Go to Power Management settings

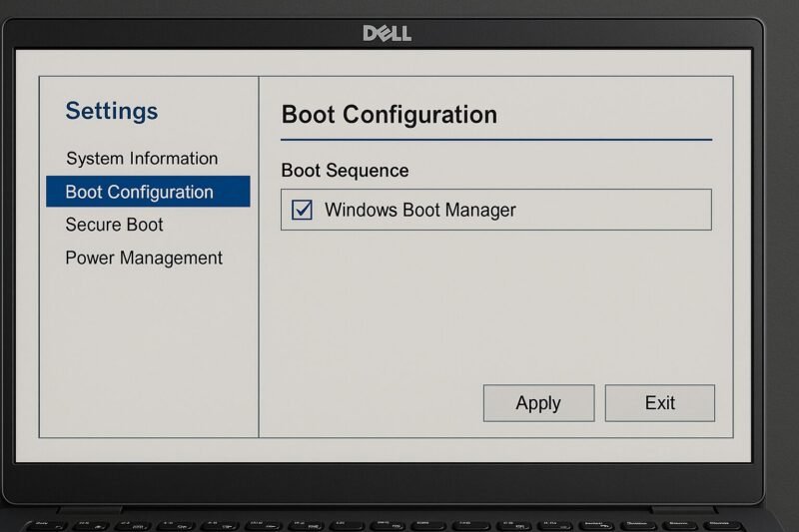tap(144, 258)
